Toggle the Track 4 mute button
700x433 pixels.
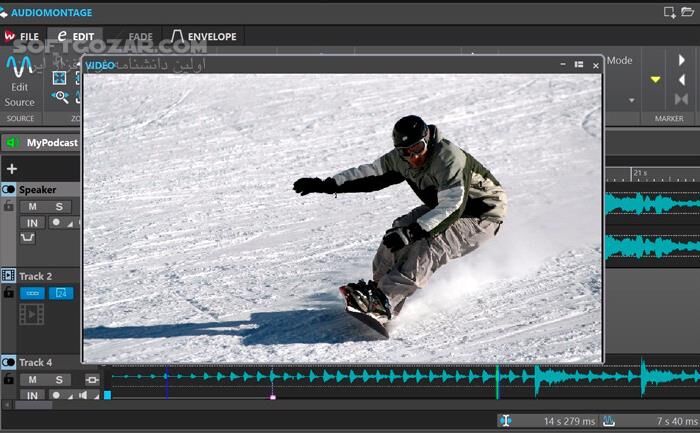[x=33, y=379]
